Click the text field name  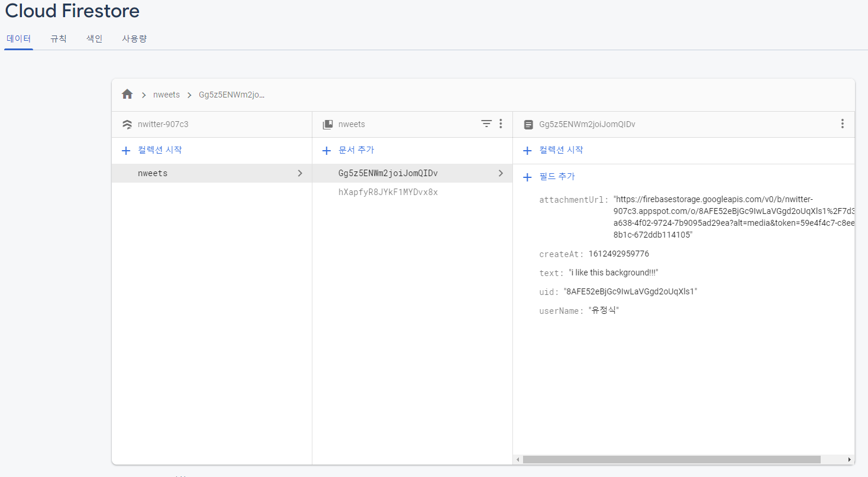pos(551,273)
